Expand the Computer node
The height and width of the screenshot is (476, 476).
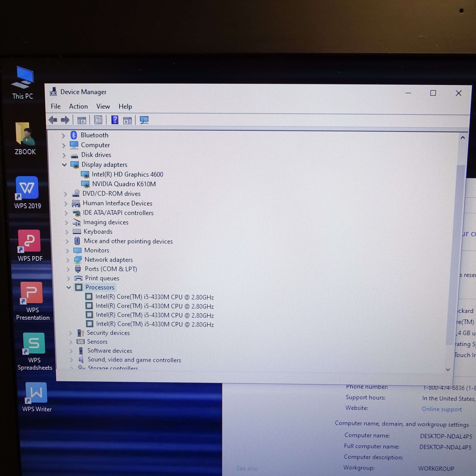63,145
